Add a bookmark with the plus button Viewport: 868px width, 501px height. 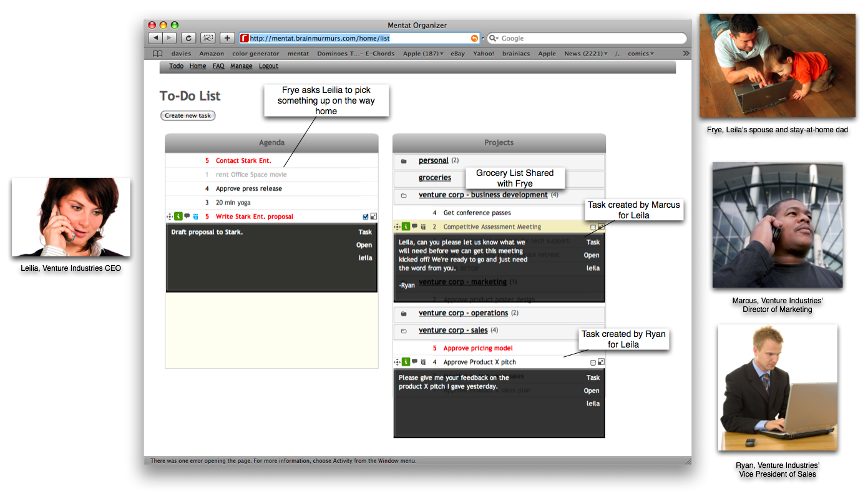pyautogui.click(x=227, y=38)
